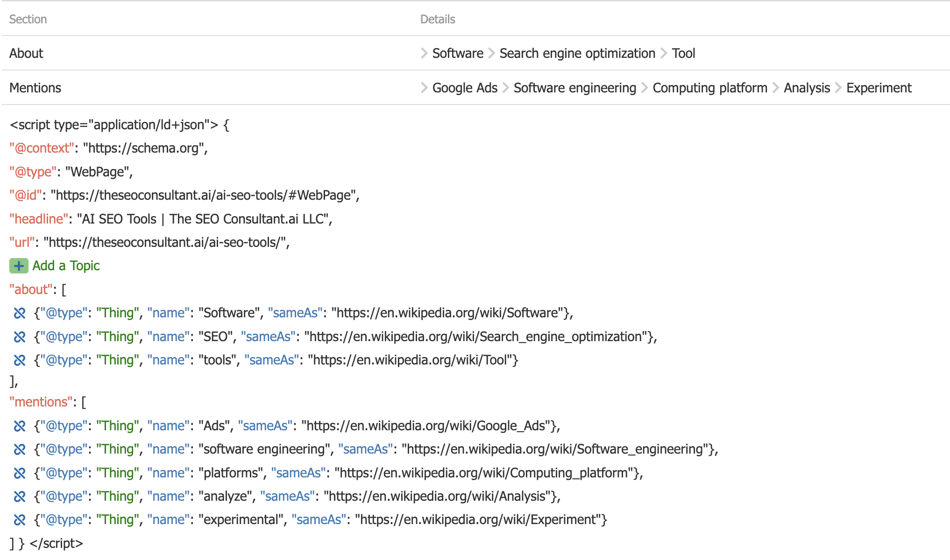Expand the chevron before Experiment breadcrumb
Viewport: 950px width, 560px height.
[x=839, y=87]
